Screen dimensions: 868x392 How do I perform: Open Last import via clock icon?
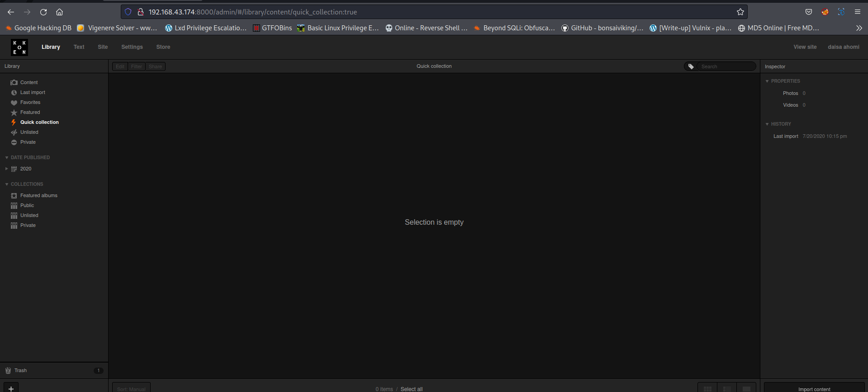14,93
